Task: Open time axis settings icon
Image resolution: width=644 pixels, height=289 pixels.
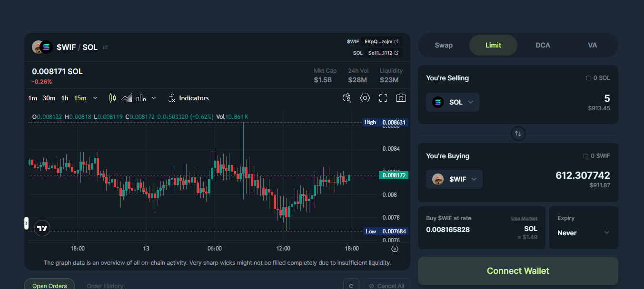Action: click(x=395, y=249)
